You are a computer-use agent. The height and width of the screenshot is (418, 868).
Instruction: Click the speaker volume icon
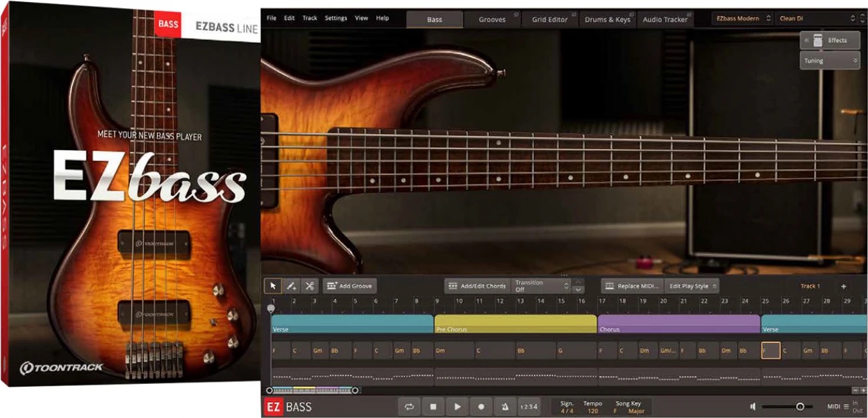pyautogui.click(x=752, y=406)
